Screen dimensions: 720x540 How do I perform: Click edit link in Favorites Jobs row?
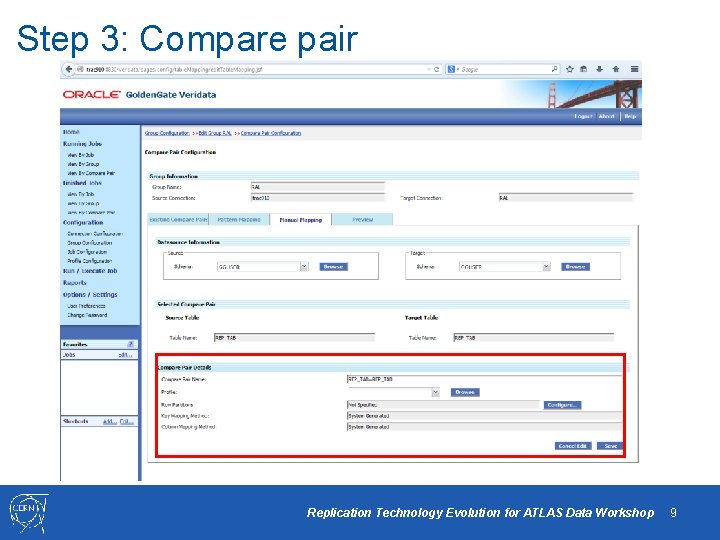tap(125, 355)
